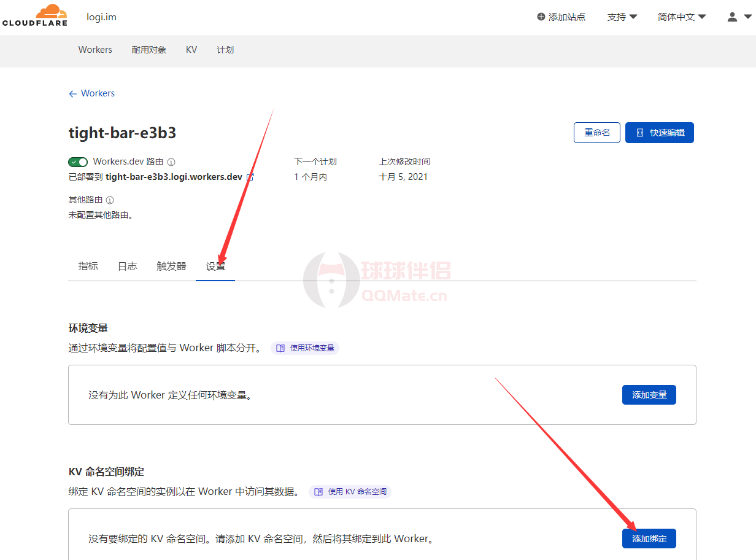Click the user account avatar icon
The width and height of the screenshot is (756, 560).
732,17
